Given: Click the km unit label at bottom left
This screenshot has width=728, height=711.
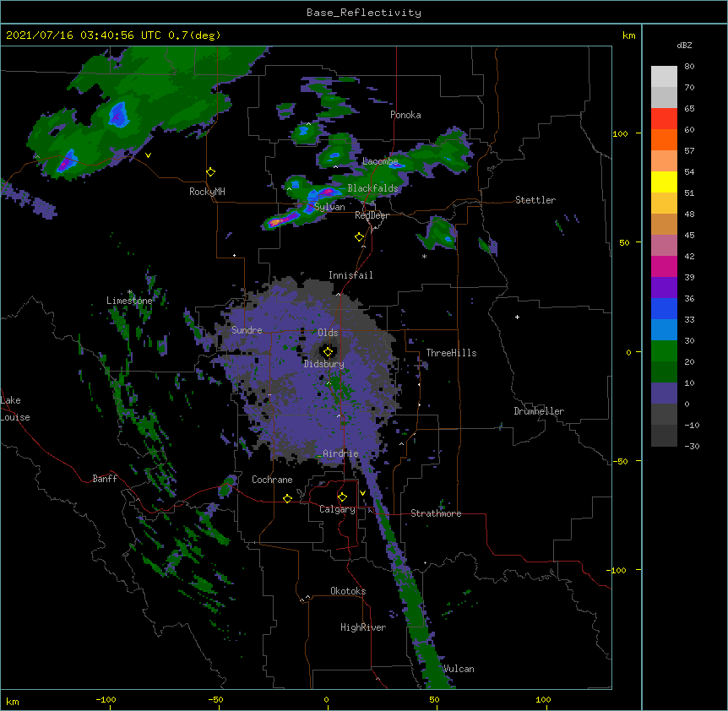Looking at the screenshot, I should [x=13, y=701].
